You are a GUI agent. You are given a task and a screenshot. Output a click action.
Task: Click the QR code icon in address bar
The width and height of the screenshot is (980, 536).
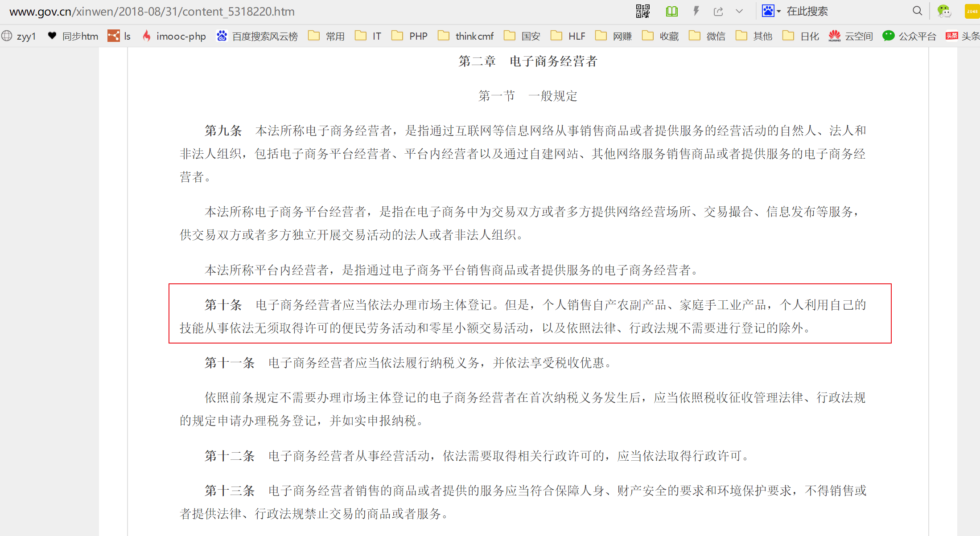[x=642, y=11]
